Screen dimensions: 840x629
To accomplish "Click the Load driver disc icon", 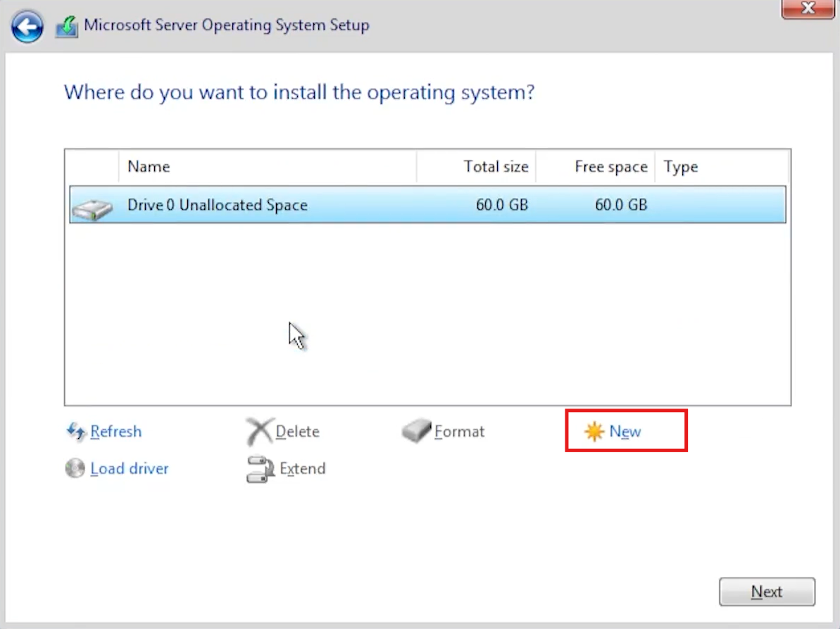I will [75, 468].
